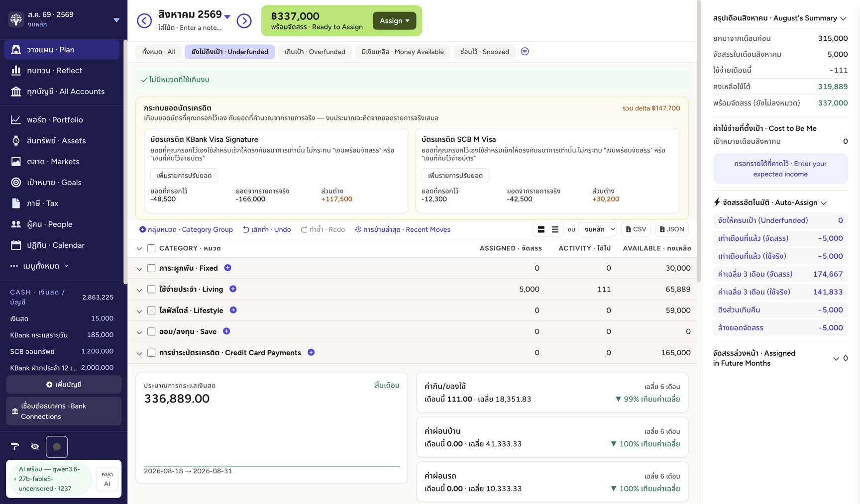Collapse the Credit Card Payments chevron
Screen dimensions: 860x504
pyautogui.click(x=139, y=353)
